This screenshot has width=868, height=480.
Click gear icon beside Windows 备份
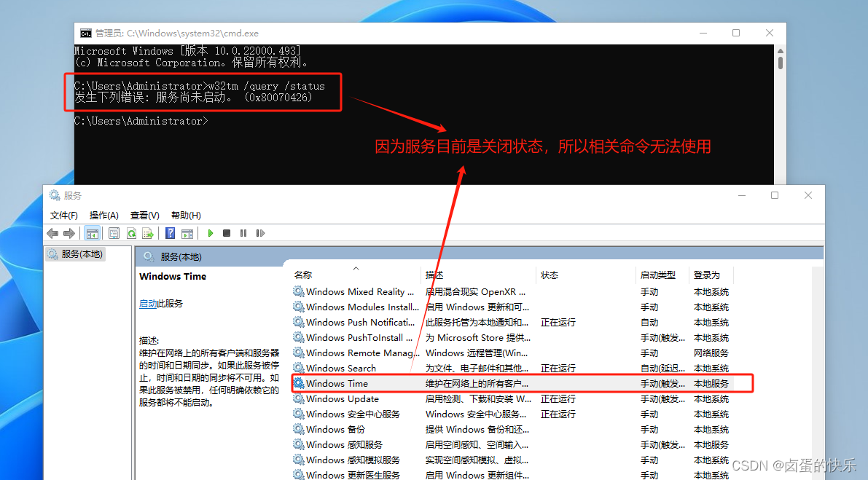click(x=299, y=429)
